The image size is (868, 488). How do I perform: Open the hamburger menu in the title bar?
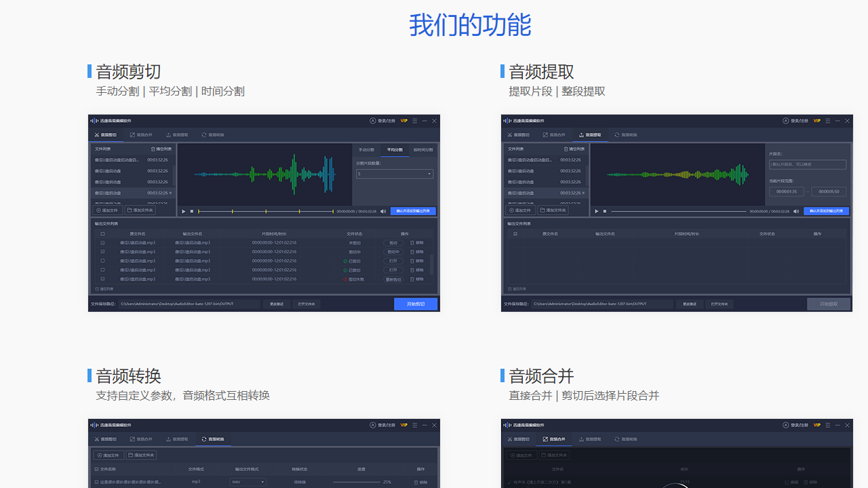(x=414, y=120)
